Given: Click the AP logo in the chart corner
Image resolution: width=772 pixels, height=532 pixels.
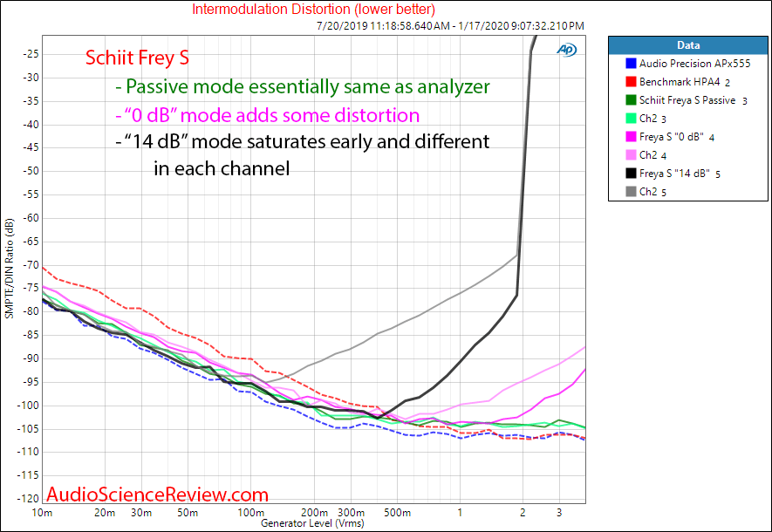Looking at the screenshot, I should (567, 49).
